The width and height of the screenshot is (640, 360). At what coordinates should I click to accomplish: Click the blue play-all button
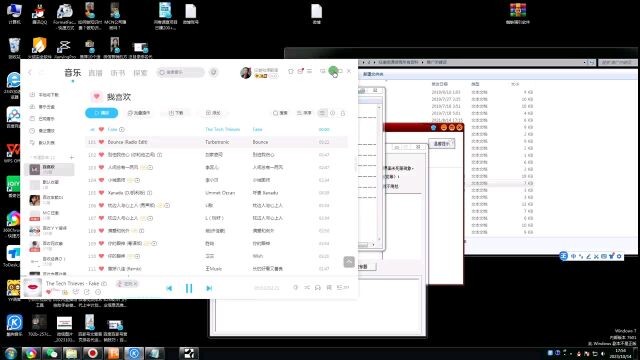point(102,113)
